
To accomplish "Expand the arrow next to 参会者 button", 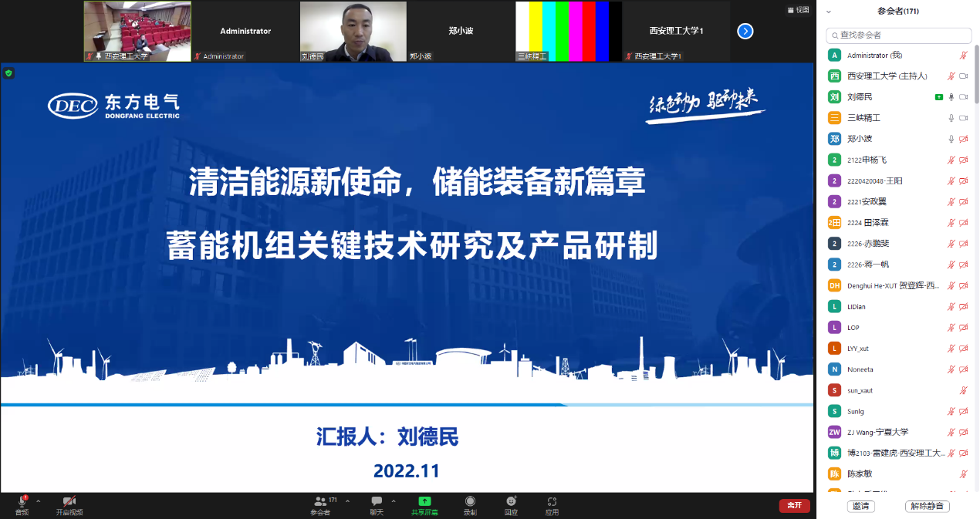I will coord(347,501).
